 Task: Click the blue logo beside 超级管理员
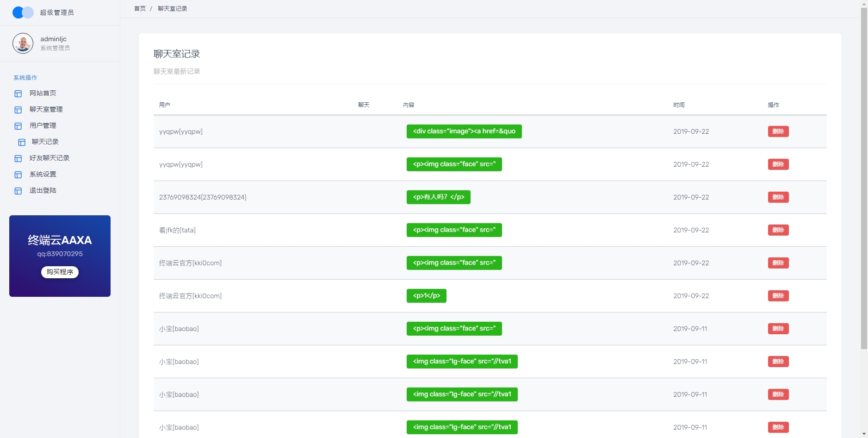pyautogui.click(x=23, y=13)
